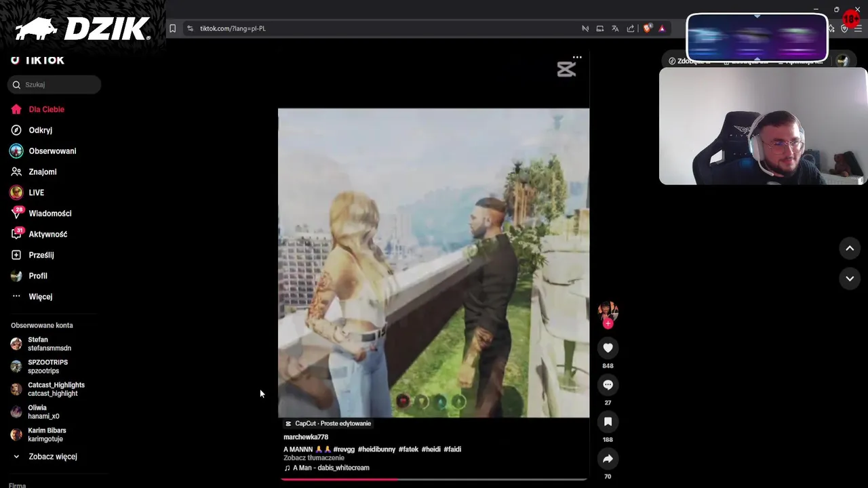Click the browser bookmark icon by address bar
868x488 pixels.
(x=172, y=28)
